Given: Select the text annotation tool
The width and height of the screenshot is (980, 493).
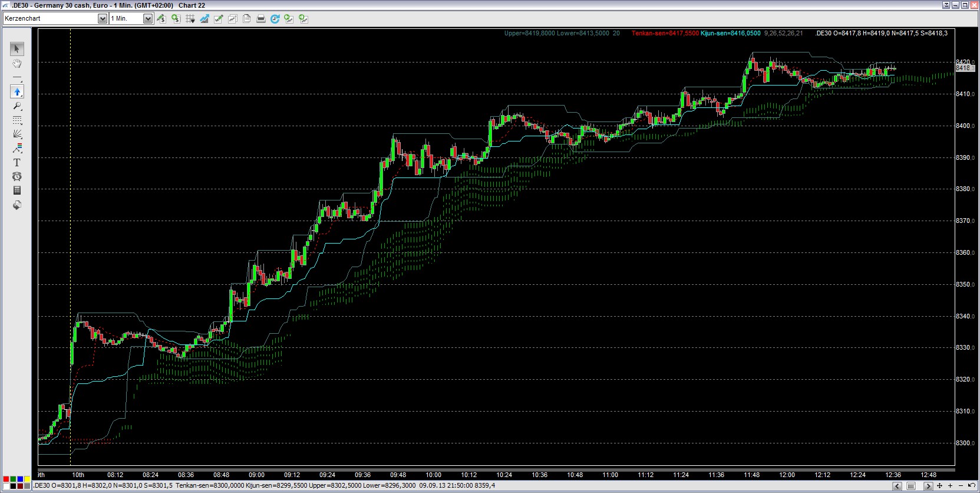Looking at the screenshot, I should point(17,163).
